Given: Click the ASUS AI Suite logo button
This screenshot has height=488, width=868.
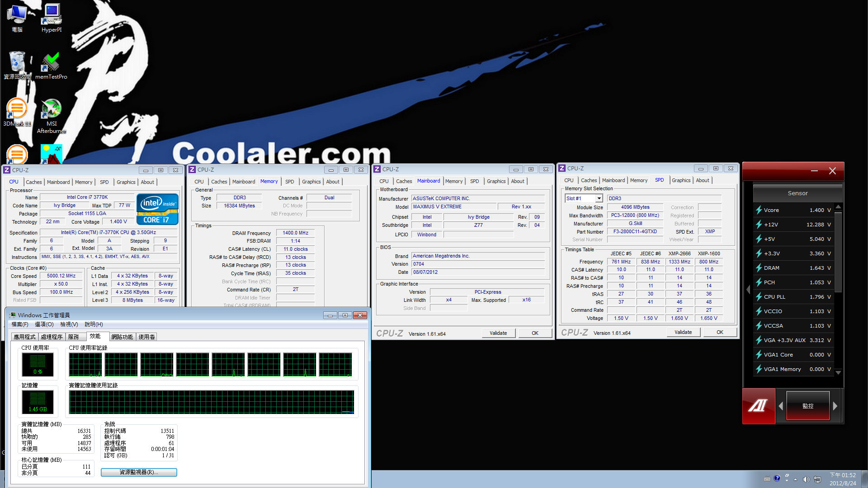Looking at the screenshot, I should 759,406.
